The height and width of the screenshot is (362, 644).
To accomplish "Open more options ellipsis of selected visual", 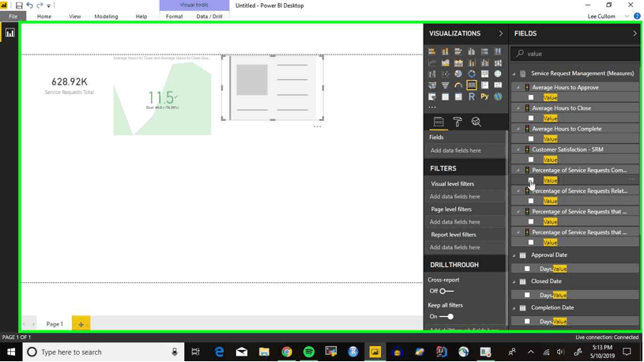I will coord(317,126).
